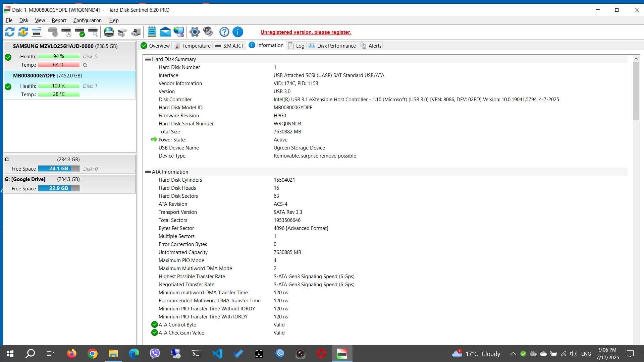Click the disk test with green check icon
Image resolution: width=644 pixels, height=362 pixels.
pos(79,32)
